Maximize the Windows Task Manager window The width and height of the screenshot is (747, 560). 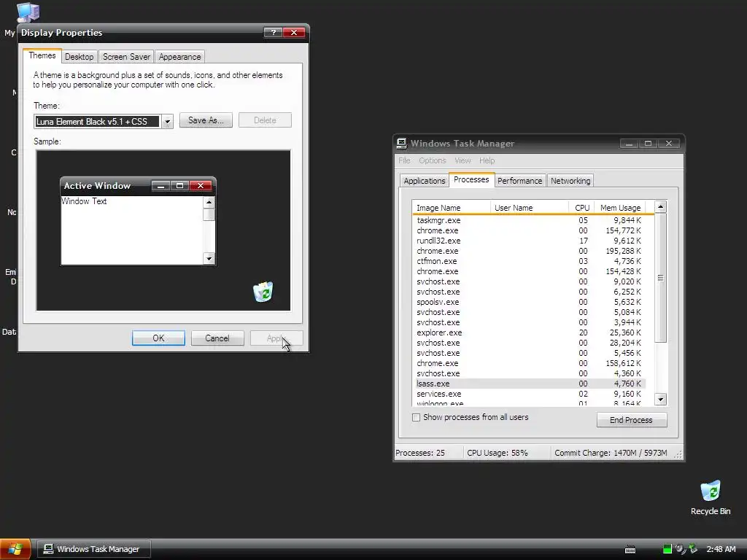(648, 144)
